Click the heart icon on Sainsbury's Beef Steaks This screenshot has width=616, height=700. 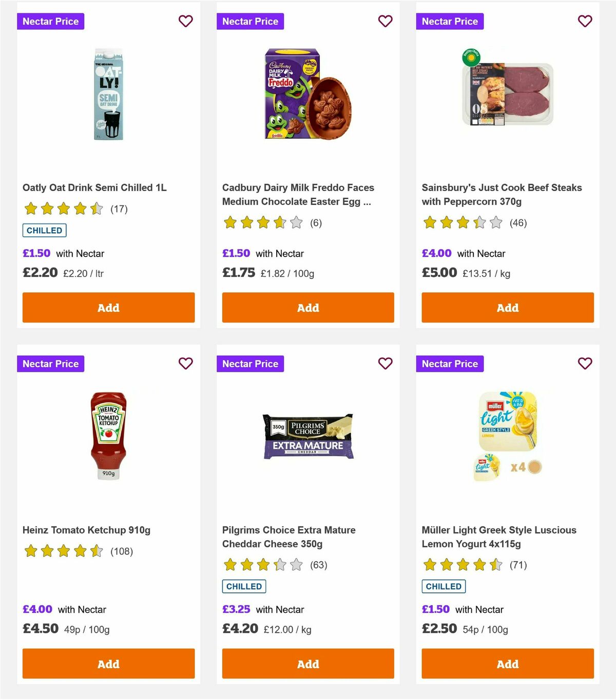tap(585, 21)
